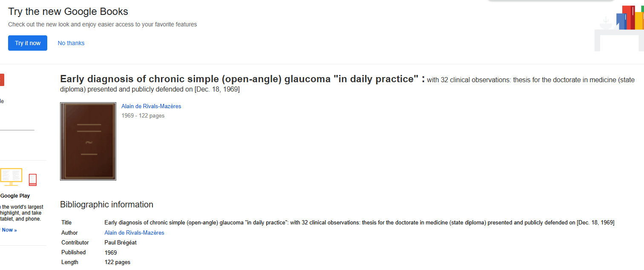Click the Try the new Google Books heading
Screen dimensions: 644x270
point(68,11)
